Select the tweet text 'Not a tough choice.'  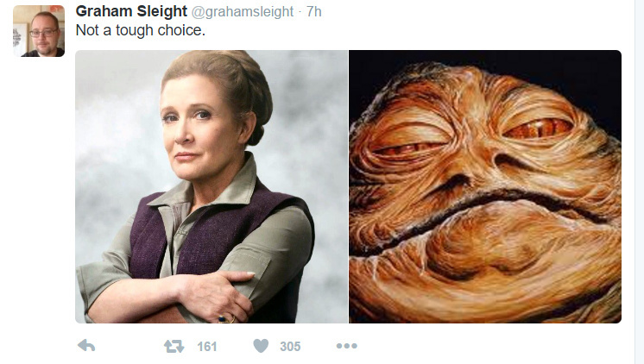click(x=141, y=30)
